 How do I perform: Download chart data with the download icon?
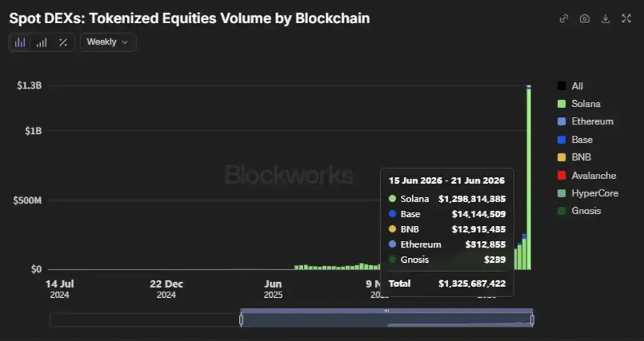(x=605, y=19)
